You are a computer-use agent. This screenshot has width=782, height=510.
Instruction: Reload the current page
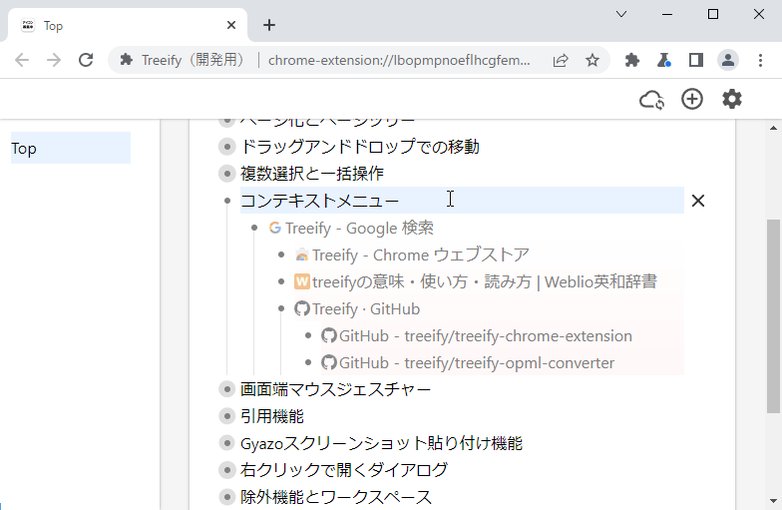point(86,60)
